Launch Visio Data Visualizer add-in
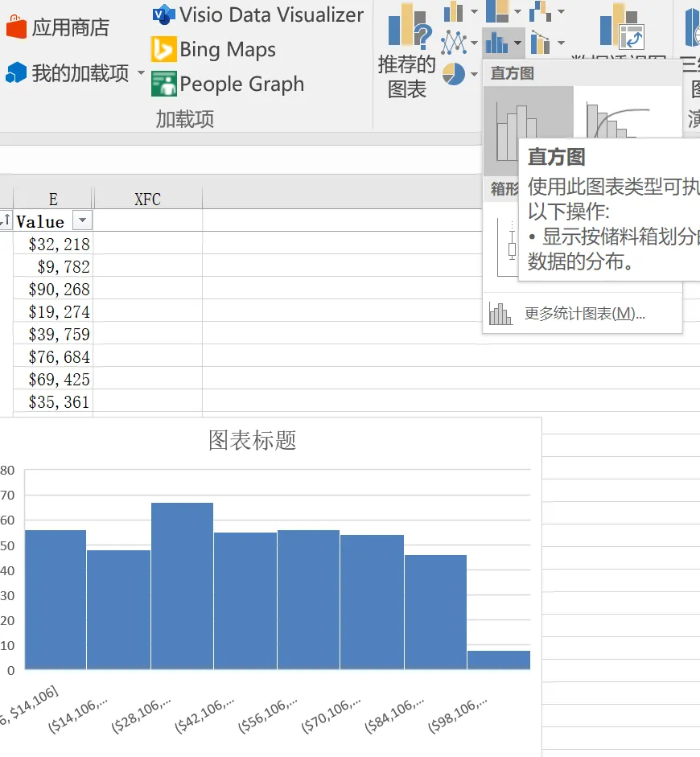 [x=257, y=14]
